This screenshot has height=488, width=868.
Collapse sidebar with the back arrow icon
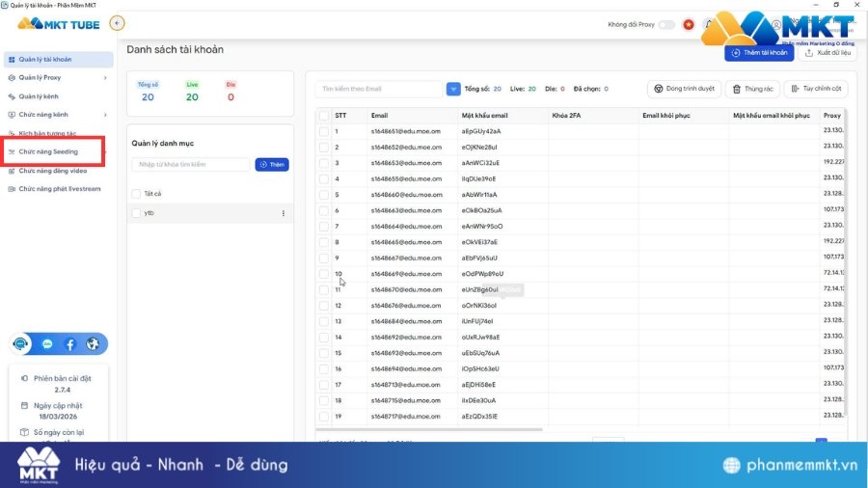[x=118, y=23]
